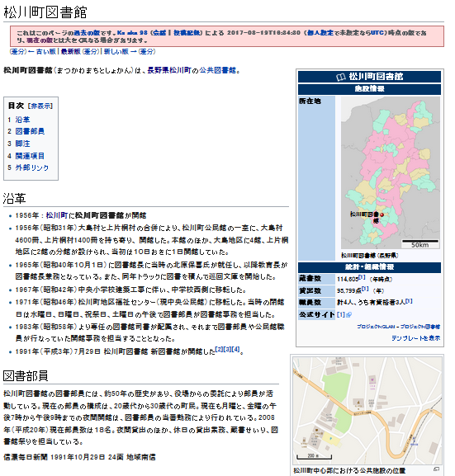Open the street map thumbnail of 松川町中心部

(367, 411)
